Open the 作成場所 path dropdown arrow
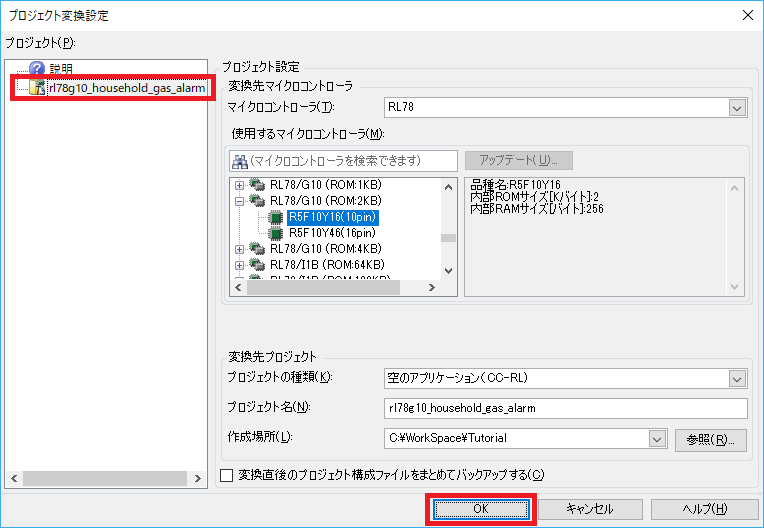 point(657,439)
